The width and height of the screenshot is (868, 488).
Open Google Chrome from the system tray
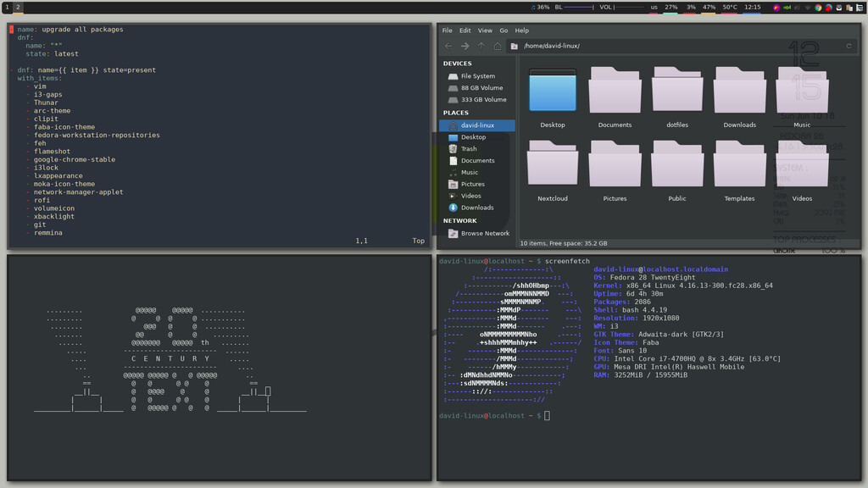pyautogui.click(x=818, y=7)
